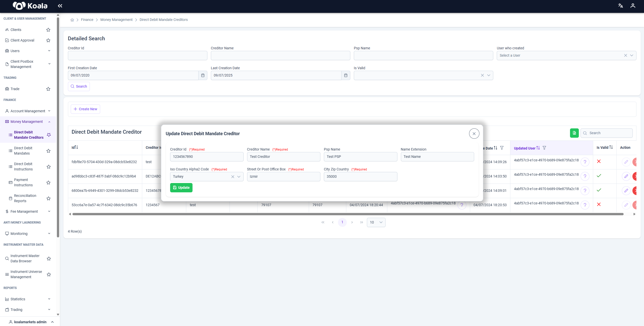Viewport: 644px width, 326px height.
Task: Toggle favorite star for Direct Debit Mandates
Action: coord(49,151)
